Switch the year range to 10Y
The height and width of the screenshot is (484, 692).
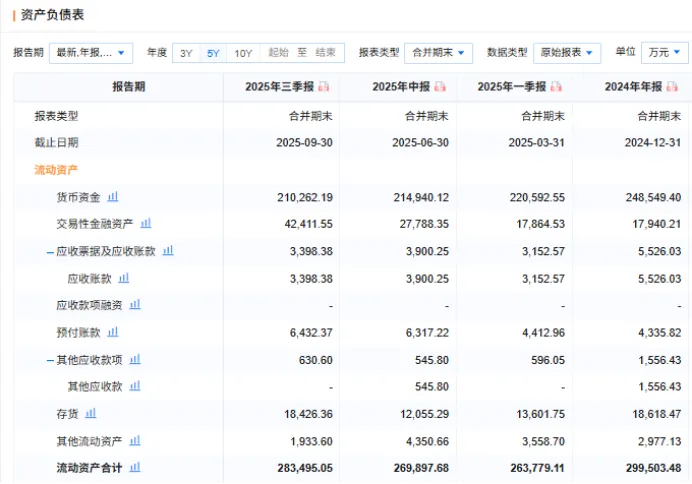coord(243,53)
